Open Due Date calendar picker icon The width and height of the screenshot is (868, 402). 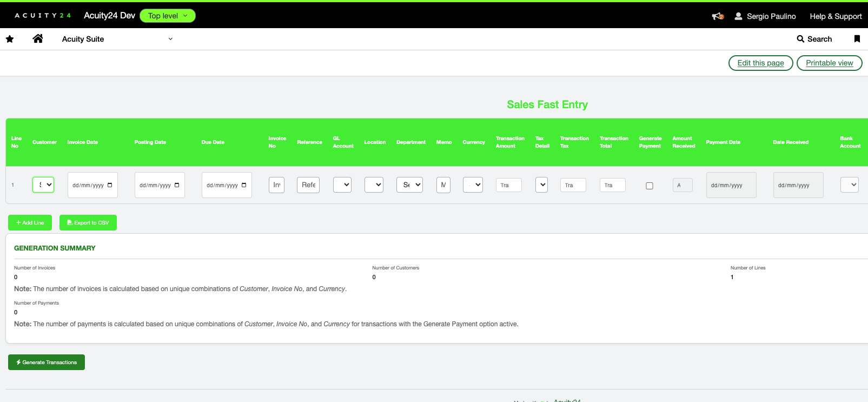pos(244,185)
